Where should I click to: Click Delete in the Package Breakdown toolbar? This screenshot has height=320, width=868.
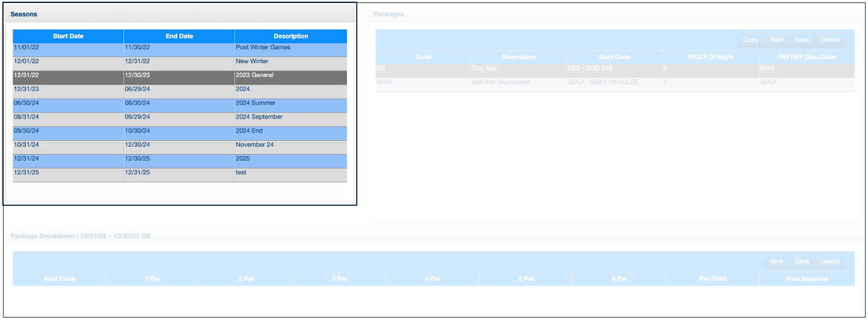(829, 262)
